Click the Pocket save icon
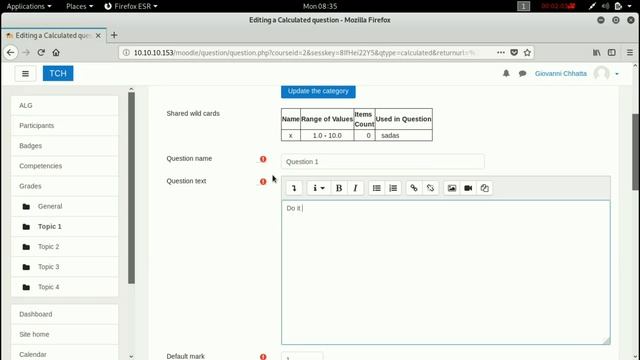This screenshot has height=360, width=640. coord(514,52)
